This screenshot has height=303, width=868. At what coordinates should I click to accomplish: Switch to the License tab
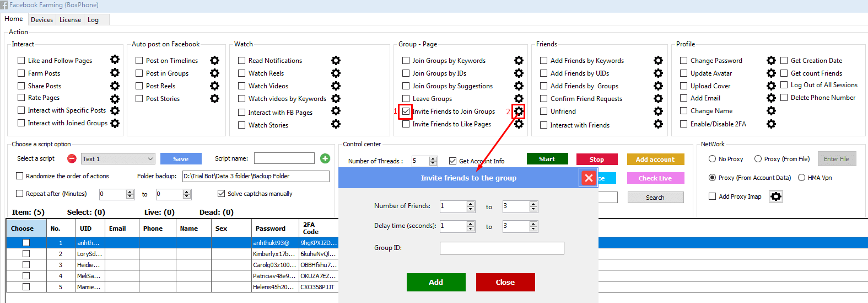pyautogui.click(x=70, y=20)
